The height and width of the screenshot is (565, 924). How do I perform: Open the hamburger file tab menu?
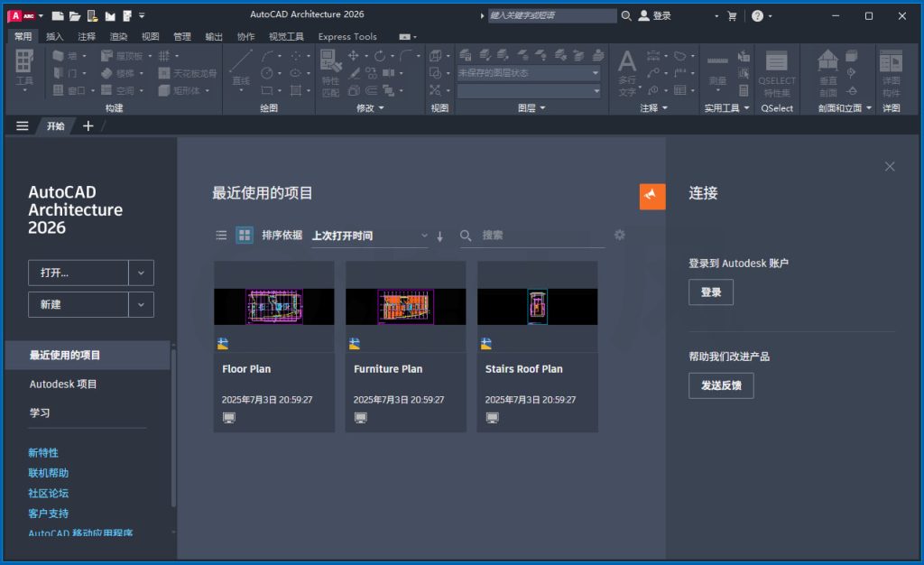tap(23, 126)
